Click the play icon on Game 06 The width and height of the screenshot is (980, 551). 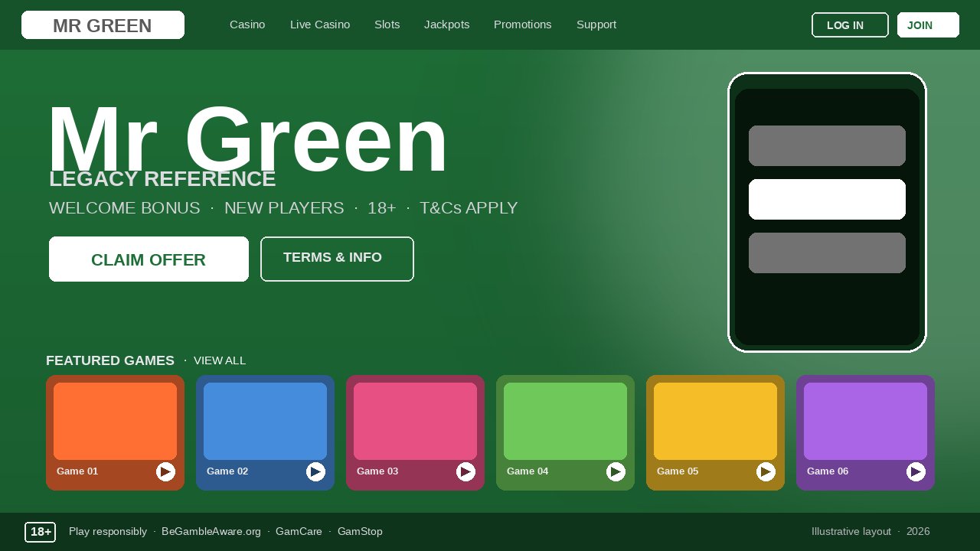[x=916, y=472]
